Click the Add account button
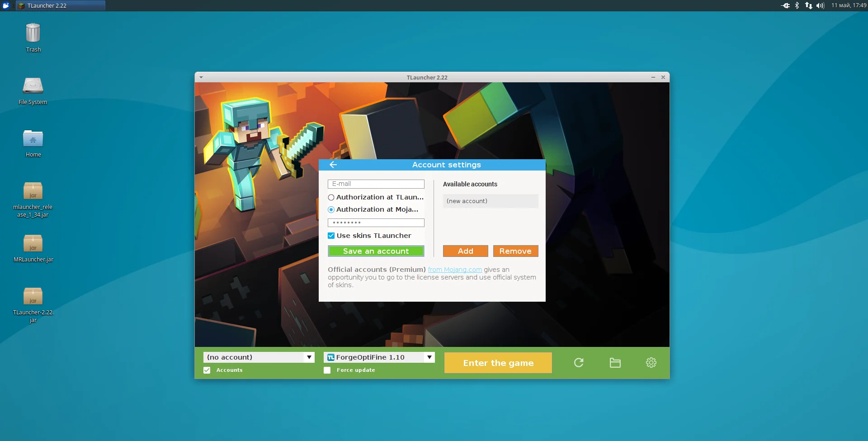This screenshot has width=868, height=441. point(466,251)
